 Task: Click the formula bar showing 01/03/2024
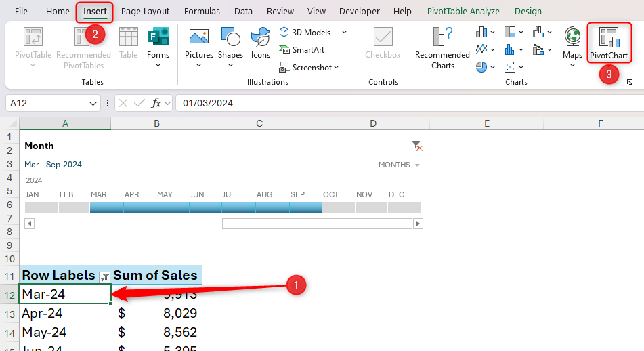point(406,103)
